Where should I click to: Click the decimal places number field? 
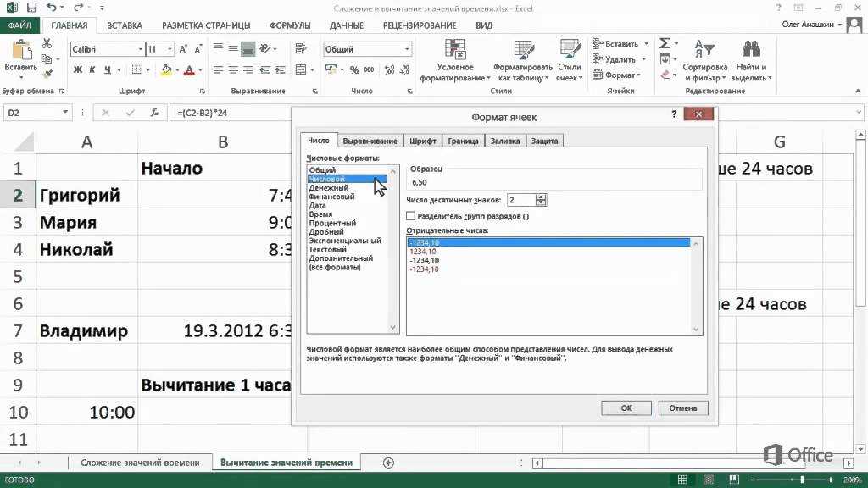point(521,200)
